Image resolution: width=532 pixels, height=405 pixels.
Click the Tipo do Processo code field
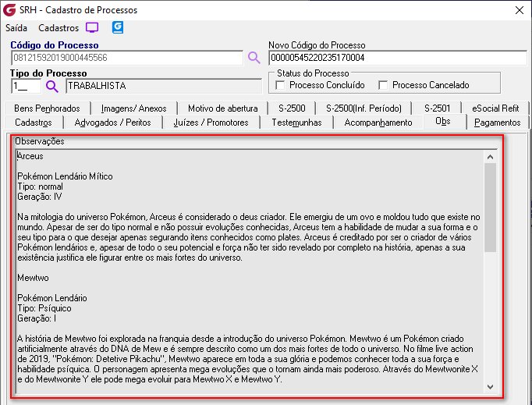point(26,86)
